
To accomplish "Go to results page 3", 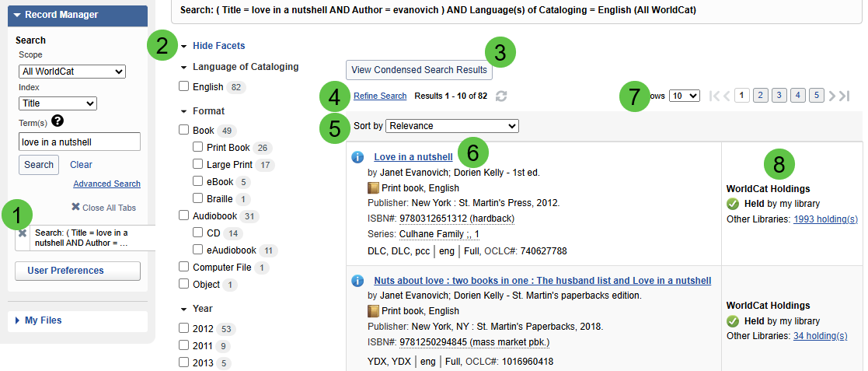I will pos(779,96).
